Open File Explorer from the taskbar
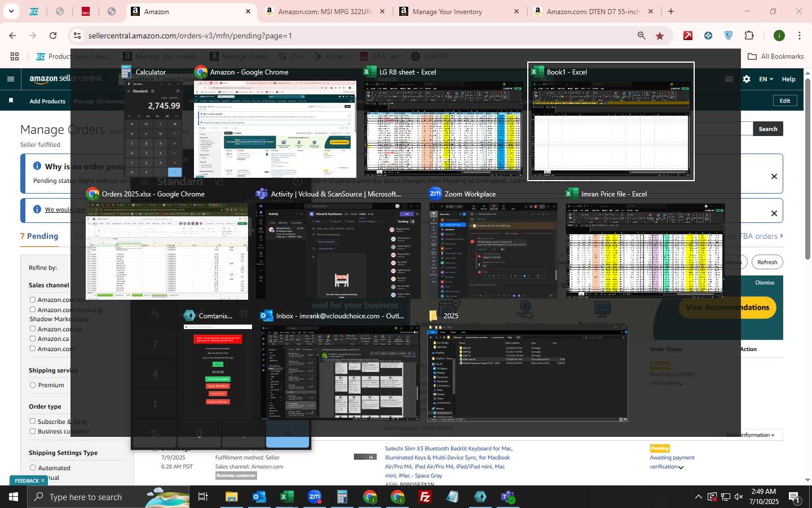This screenshot has height=508, width=812. [232, 497]
